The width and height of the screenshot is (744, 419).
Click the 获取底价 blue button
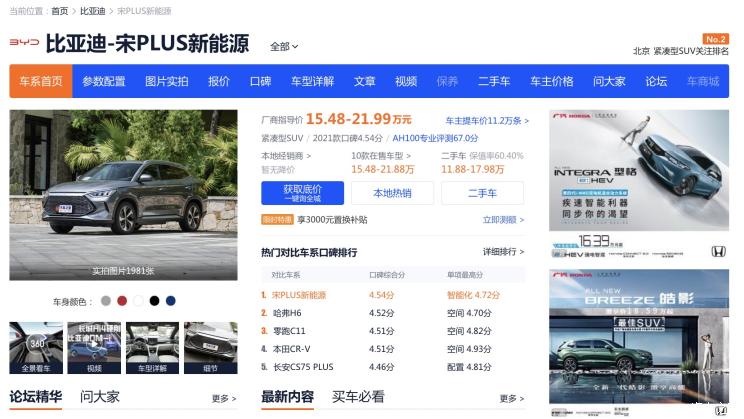tap(302, 193)
